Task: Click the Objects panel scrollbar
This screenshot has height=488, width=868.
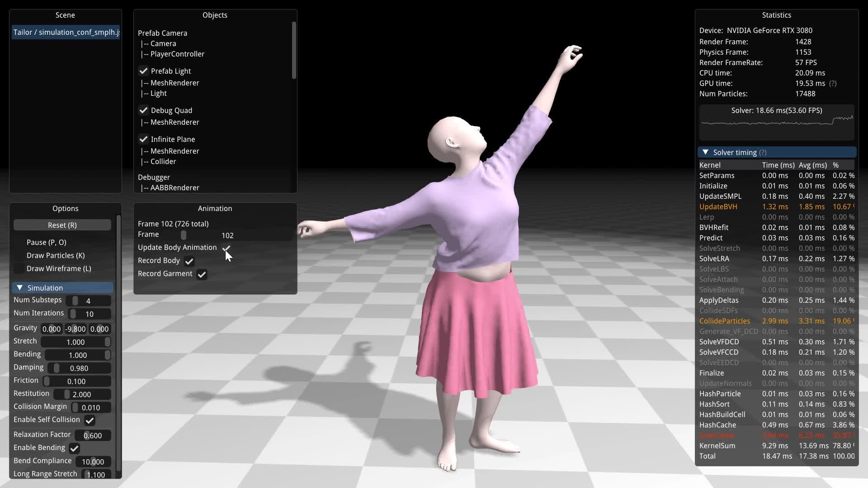Action: coord(294,50)
